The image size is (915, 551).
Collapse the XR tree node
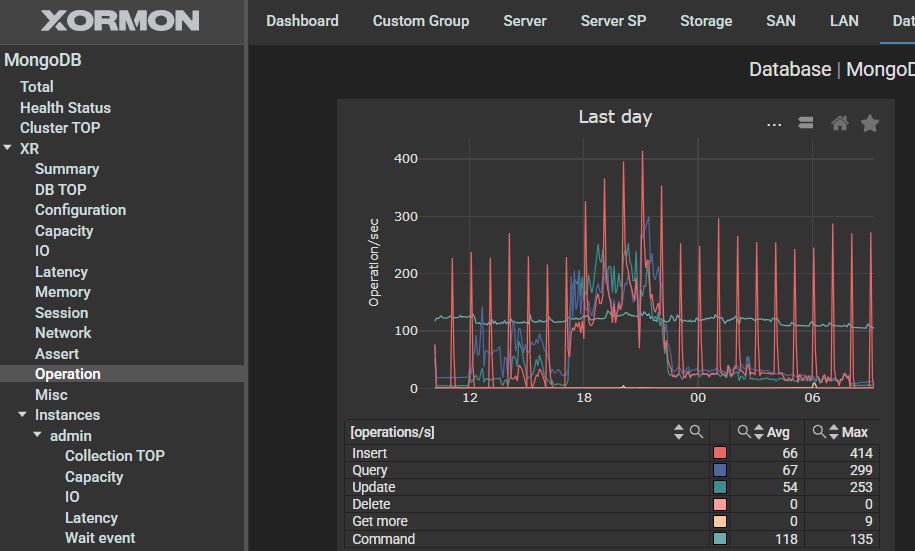[x=8, y=148]
